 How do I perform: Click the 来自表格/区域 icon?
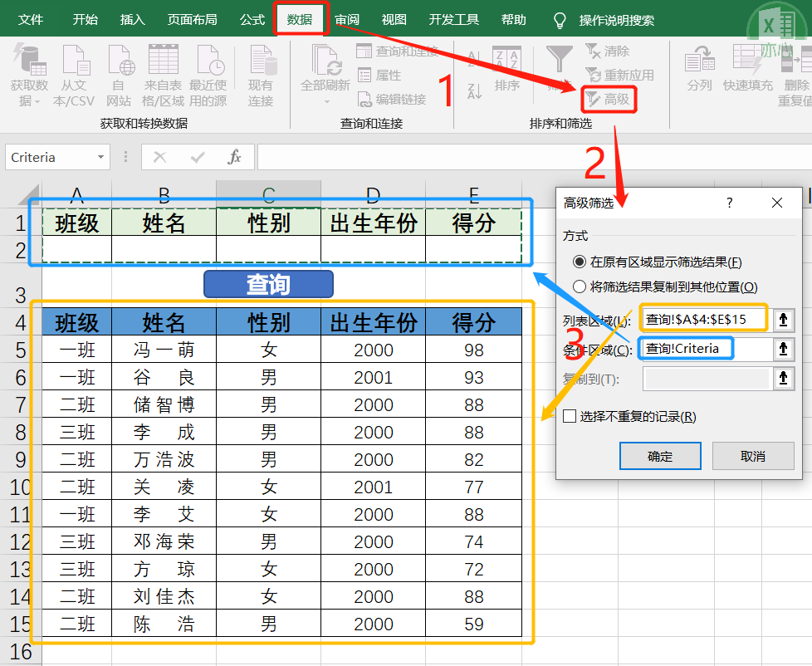[164, 60]
